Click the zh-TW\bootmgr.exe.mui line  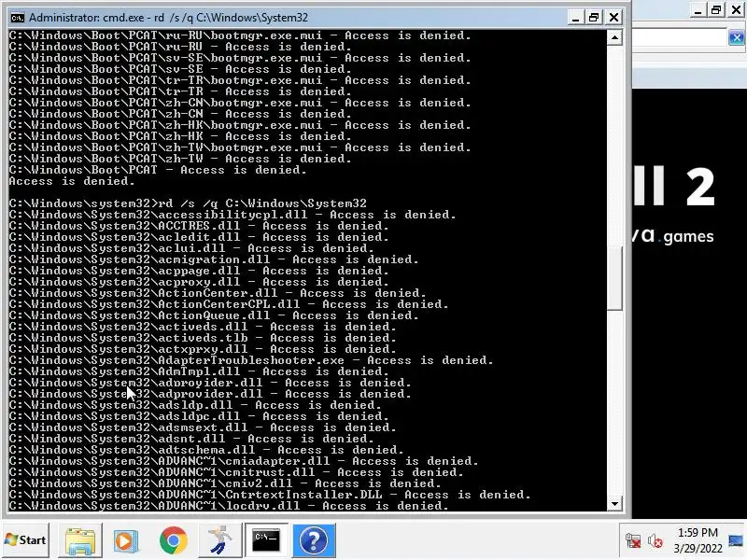[x=240, y=147]
